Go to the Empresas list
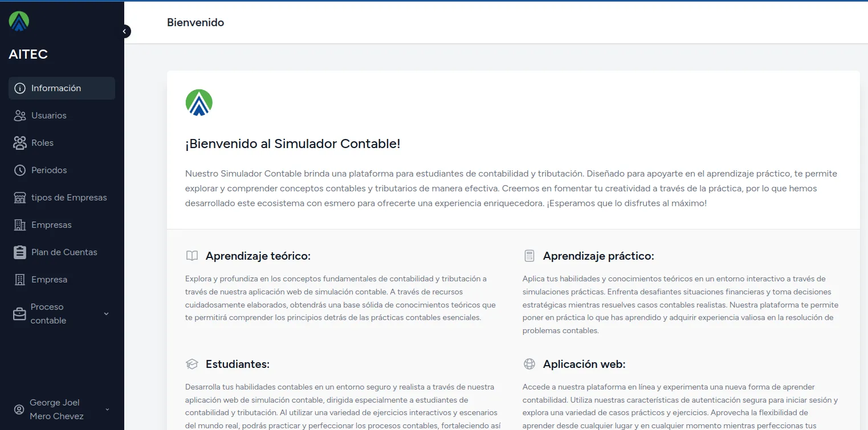This screenshot has width=868, height=430. pyautogui.click(x=62, y=225)
